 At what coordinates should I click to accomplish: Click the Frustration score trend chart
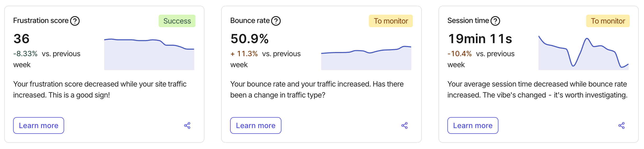pos(149,54)
